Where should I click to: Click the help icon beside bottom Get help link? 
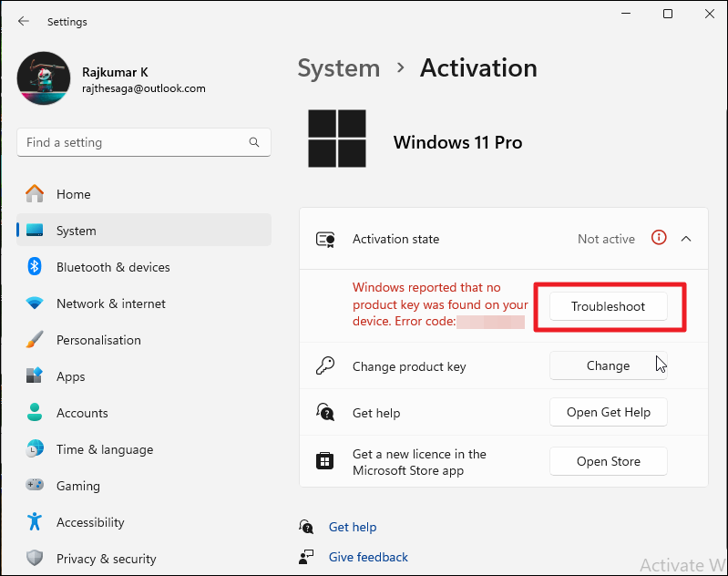(306, 527)
